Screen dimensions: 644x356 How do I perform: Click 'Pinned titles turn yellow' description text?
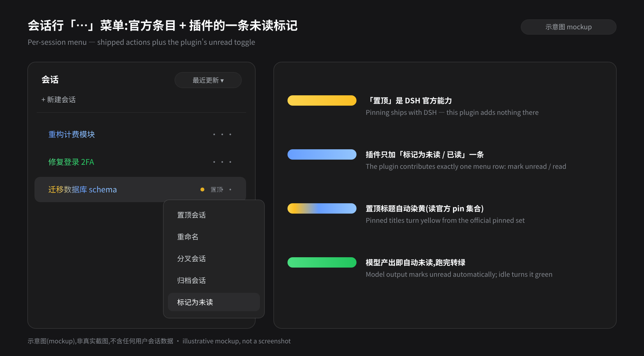point(445,220)
